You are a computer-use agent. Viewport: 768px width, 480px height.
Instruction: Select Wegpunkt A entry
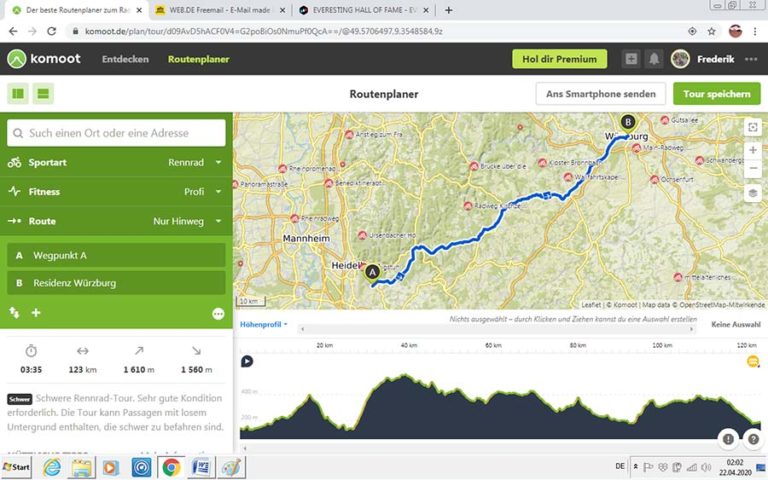click(116, 255)
